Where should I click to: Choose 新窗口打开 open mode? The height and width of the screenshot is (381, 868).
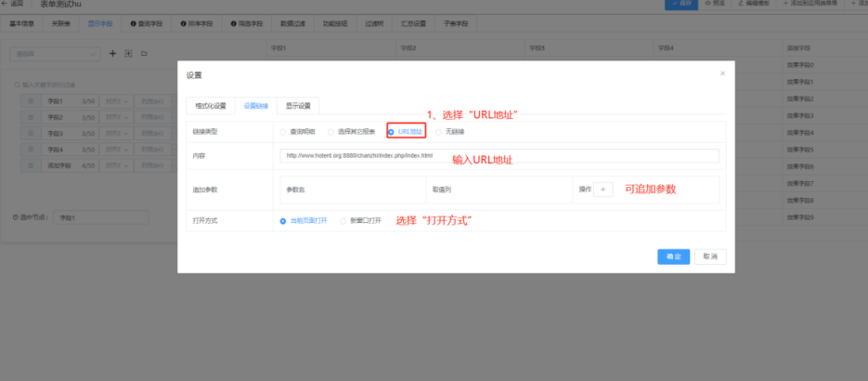coord(360,220)
